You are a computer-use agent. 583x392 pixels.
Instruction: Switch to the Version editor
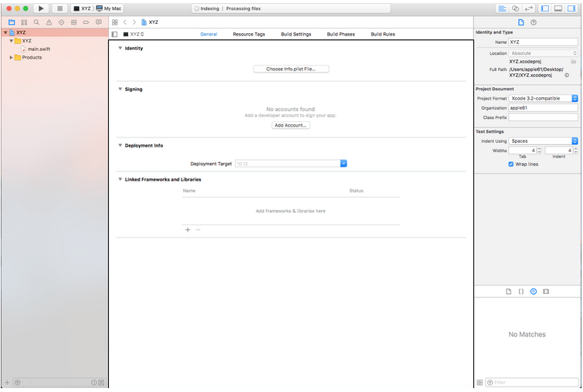[528, 8]
